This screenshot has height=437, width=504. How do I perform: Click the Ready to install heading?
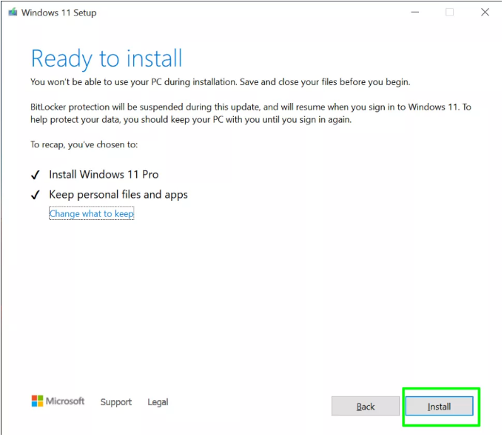(107, 59)
